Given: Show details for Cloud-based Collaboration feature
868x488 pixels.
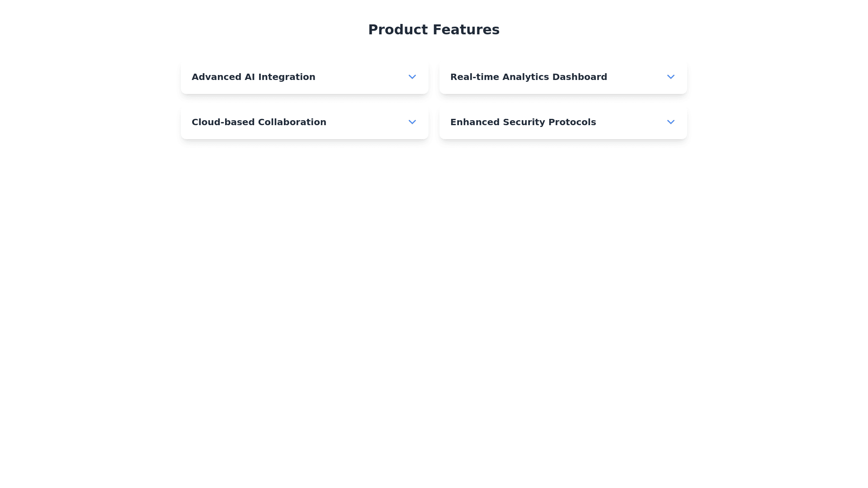Looking at the screenshot, I should pyautogui.click(x=304, y=122).
